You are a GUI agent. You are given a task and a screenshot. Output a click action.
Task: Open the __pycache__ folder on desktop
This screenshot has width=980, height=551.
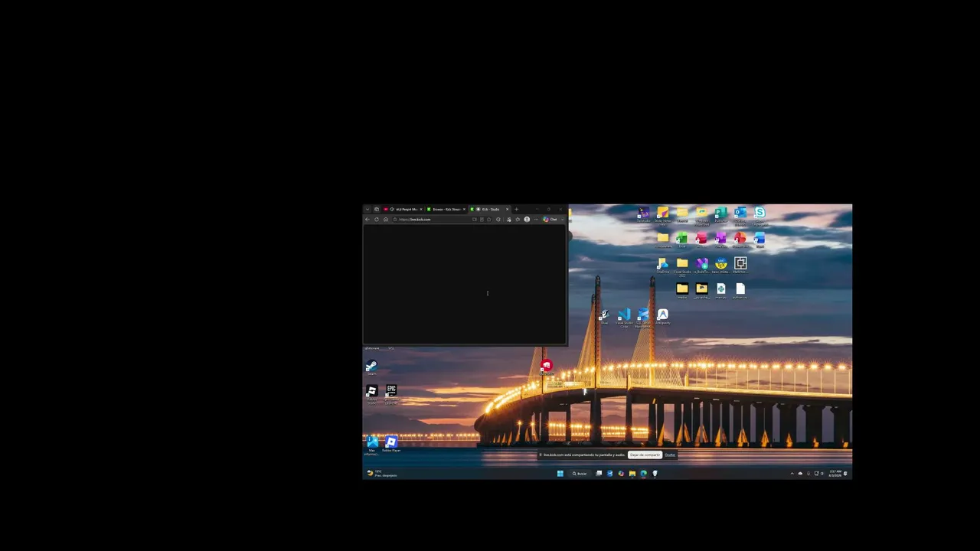[701, 291]
